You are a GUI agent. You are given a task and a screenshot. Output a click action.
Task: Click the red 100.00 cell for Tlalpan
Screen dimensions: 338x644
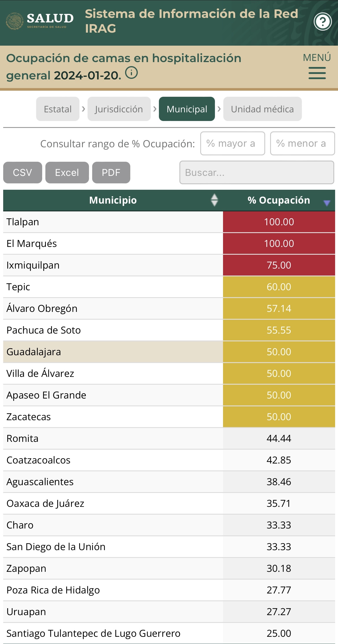[x=279, y=222]
